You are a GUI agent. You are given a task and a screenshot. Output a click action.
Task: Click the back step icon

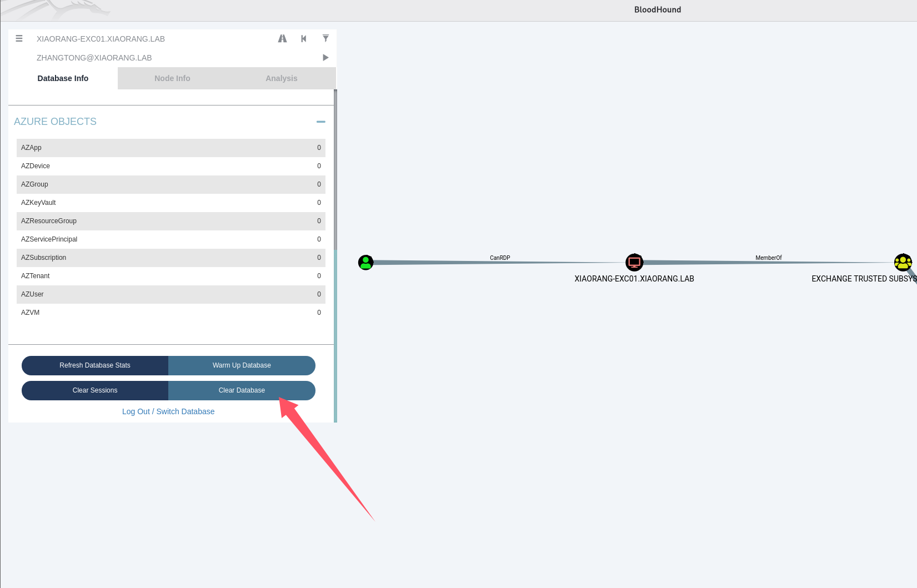(304, 38)
